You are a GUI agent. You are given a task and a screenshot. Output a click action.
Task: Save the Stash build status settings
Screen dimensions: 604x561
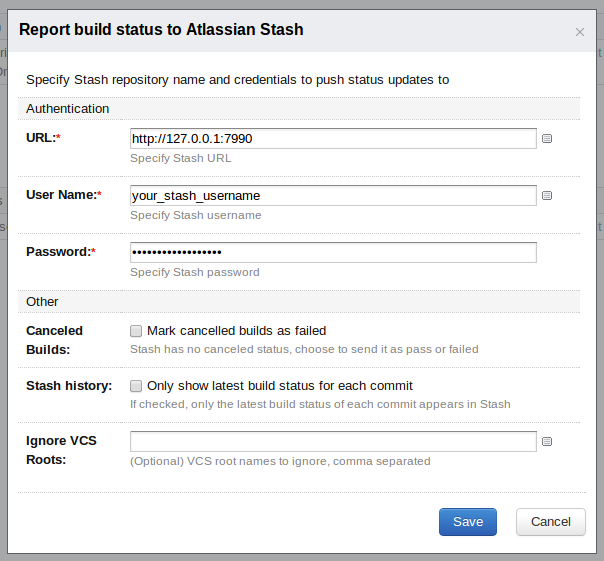(x=468, y=522)
